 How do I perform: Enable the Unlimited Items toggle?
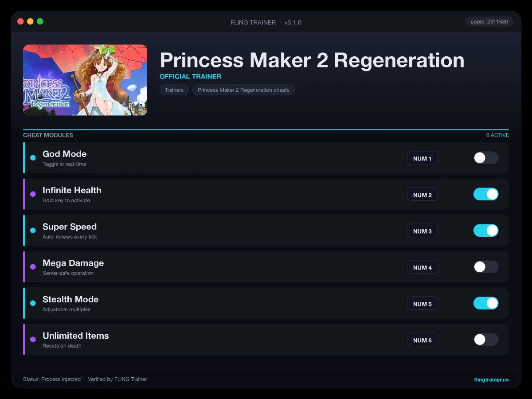pos(486,340)
